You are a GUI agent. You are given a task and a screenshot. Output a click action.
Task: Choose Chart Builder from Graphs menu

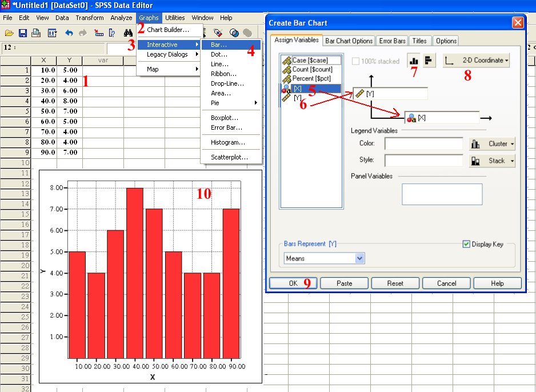[x=168, y=30]
